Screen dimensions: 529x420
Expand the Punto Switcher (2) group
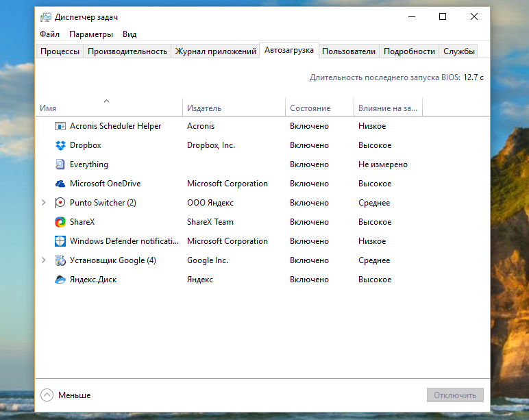(x=44, y=203)
